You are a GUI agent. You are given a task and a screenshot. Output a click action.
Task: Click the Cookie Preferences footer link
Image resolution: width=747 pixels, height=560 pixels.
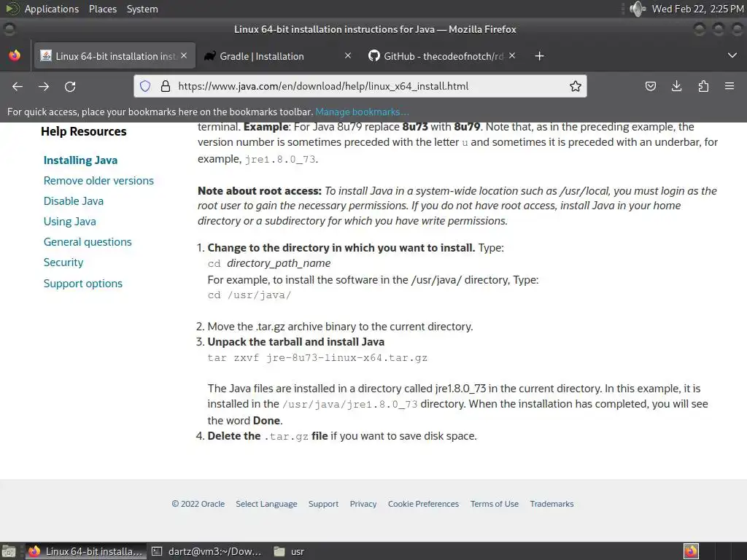click(x=423, y=504)
